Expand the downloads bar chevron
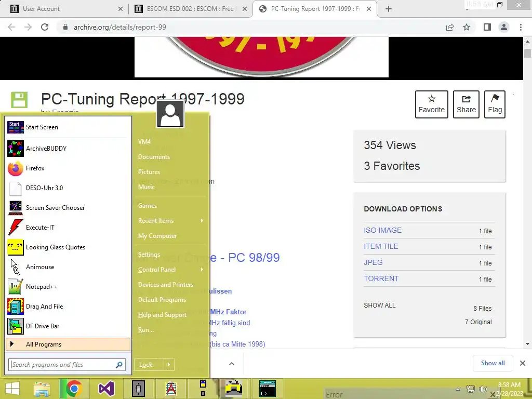Screen dimensions: 532x399 click(x=232, y=364)
